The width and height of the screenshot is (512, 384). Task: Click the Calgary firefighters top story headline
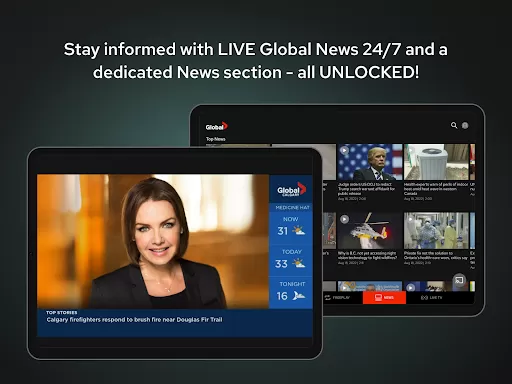134,320
